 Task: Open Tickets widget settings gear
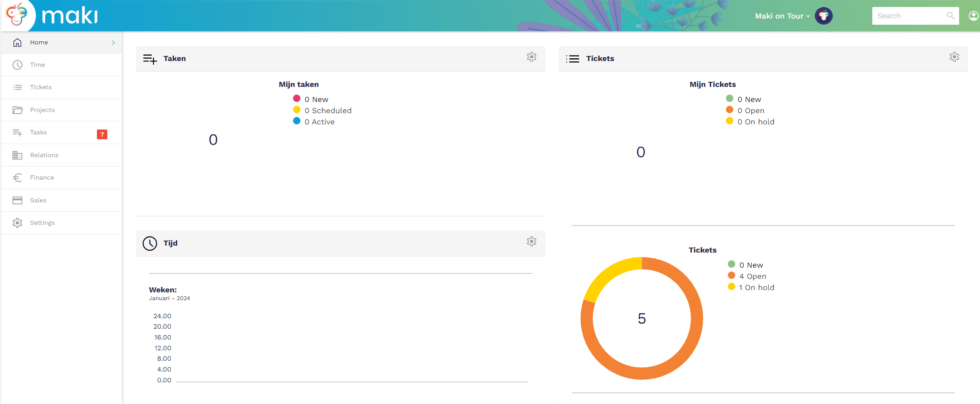[954, 57]
